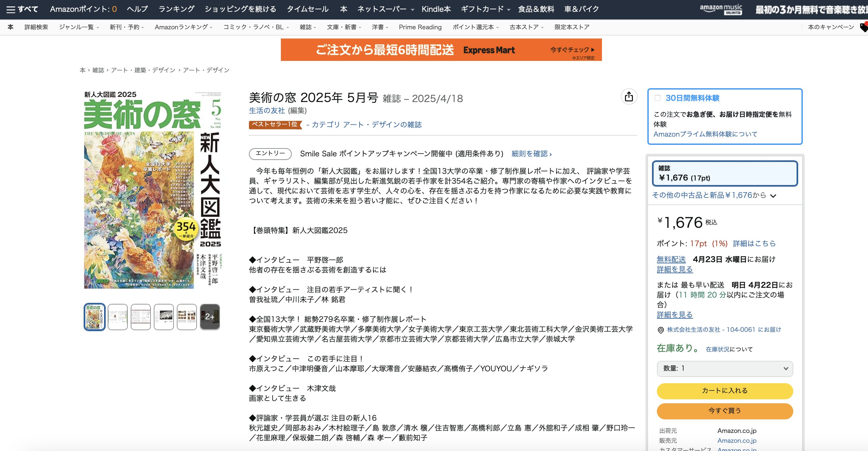Open 細則を確認 link
Image resolution: width=868 pixels, height=451 pixels.
pyautogui.click(x=531, y=154)
